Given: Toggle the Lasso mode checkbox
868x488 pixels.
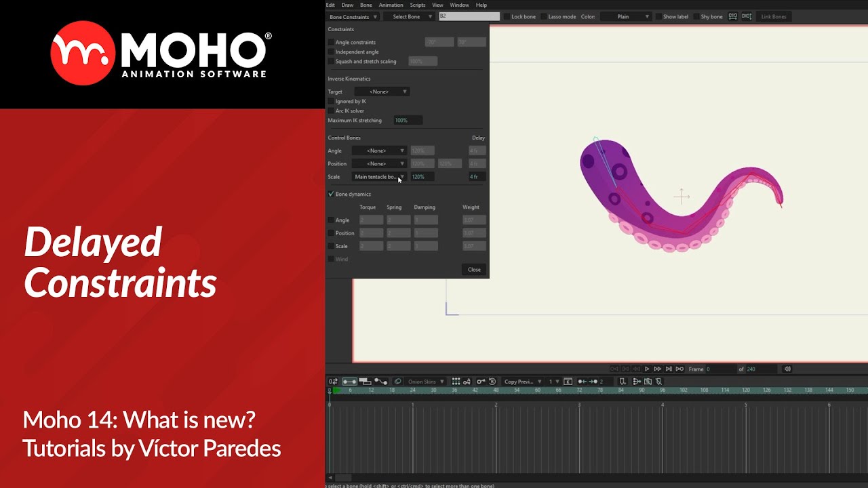Looking at the screenshot, I should [543, 16].
